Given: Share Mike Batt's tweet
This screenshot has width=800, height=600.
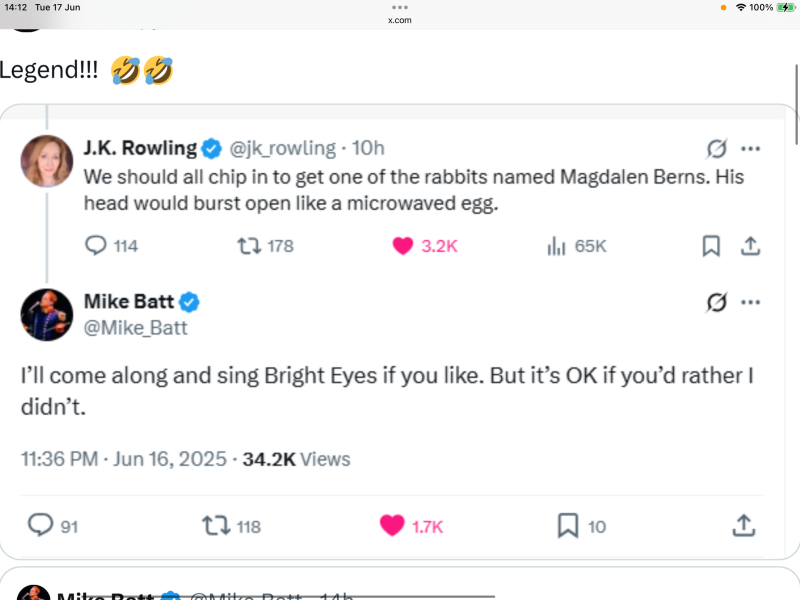Looking at the screenshot, I should (743, 525).
